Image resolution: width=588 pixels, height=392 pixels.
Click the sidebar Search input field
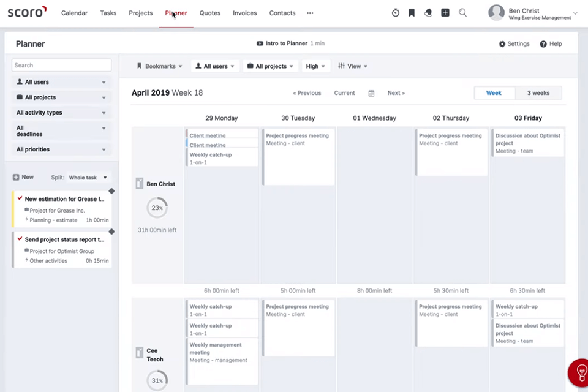(x=61, y=65)
